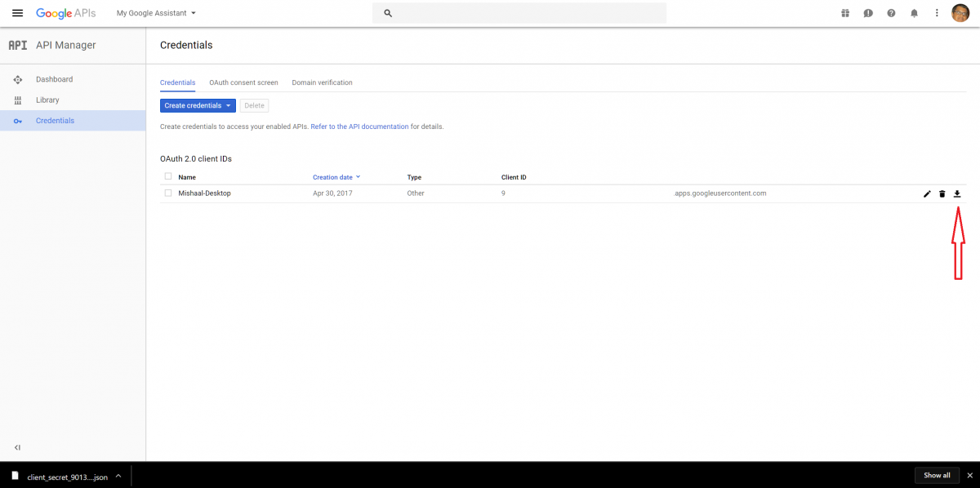Open the Dashboard from the sidebar
This screenshot has width=980, height=488.
coord(54,79)
